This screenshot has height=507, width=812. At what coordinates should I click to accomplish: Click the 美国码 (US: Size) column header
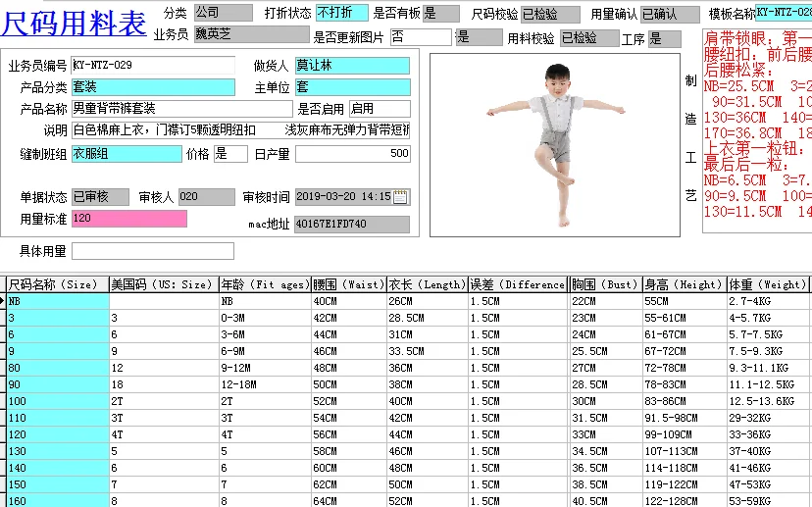(164, 284)
